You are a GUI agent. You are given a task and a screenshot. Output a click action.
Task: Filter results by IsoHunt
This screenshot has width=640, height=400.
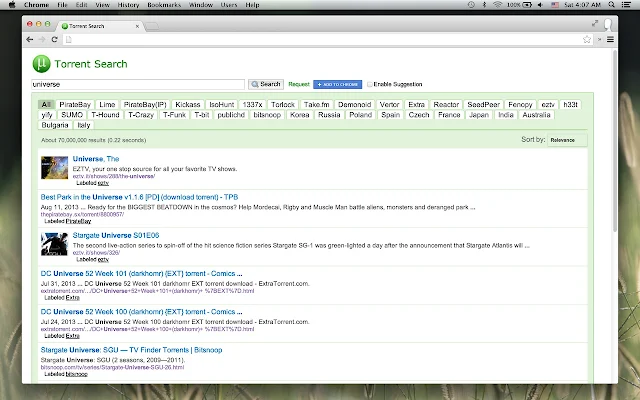[x=222, y=104]
